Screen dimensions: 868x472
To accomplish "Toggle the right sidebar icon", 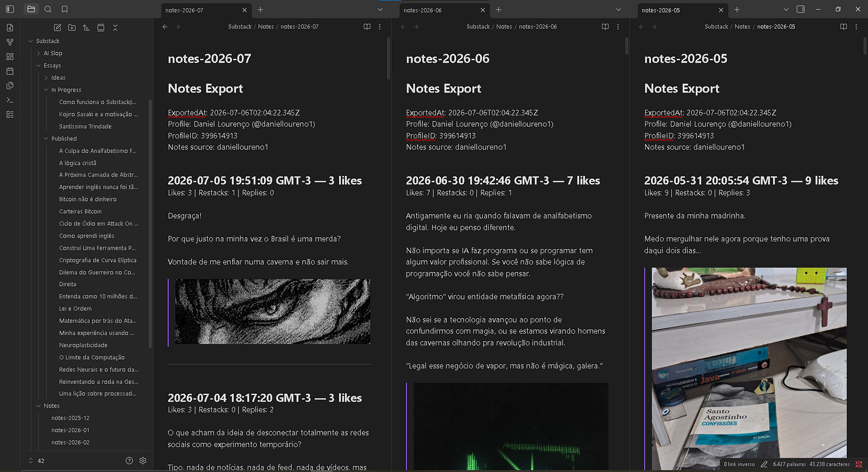I will [x=801, y=10].
